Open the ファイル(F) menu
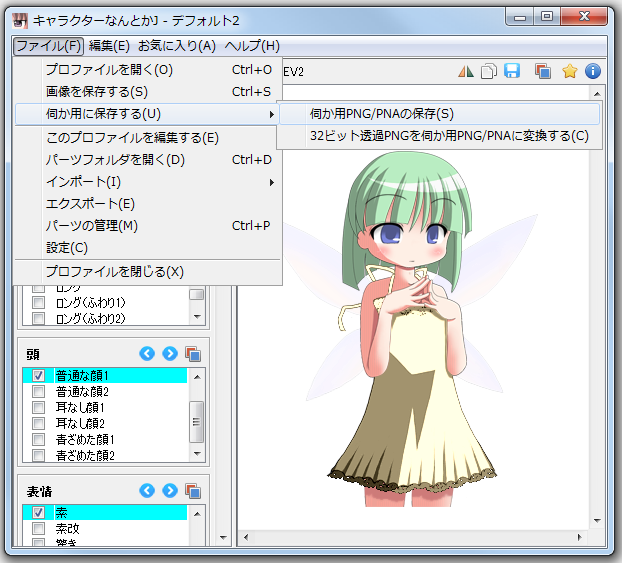The width and height of the screenshot is (622, 563). click(x=48, y=46)
